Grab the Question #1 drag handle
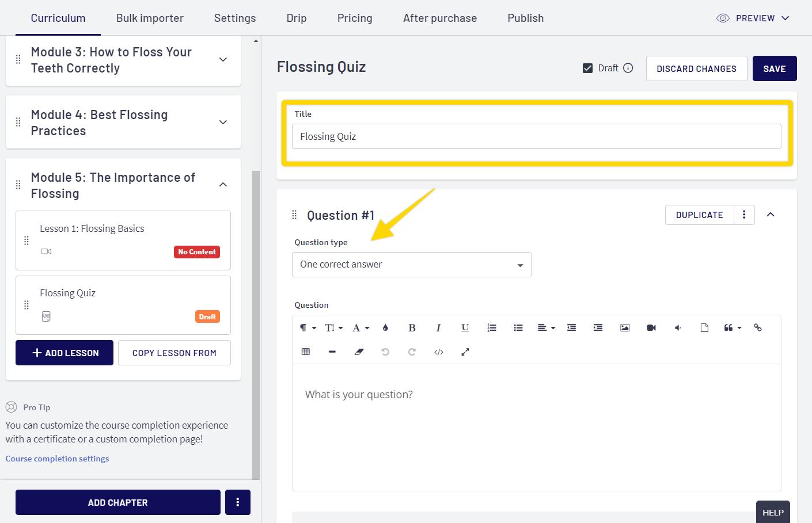 [294, 215]
